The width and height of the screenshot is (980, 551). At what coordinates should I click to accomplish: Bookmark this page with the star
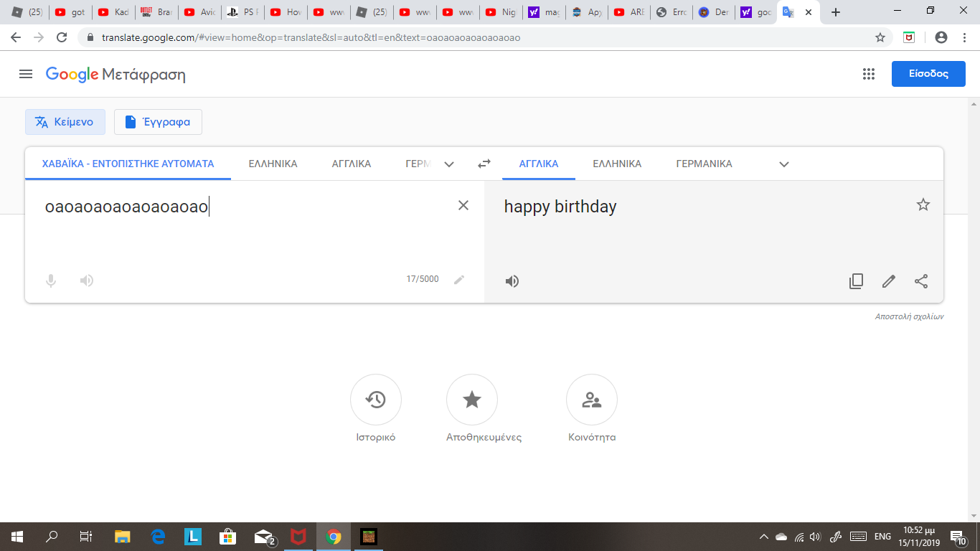point(880,37)
